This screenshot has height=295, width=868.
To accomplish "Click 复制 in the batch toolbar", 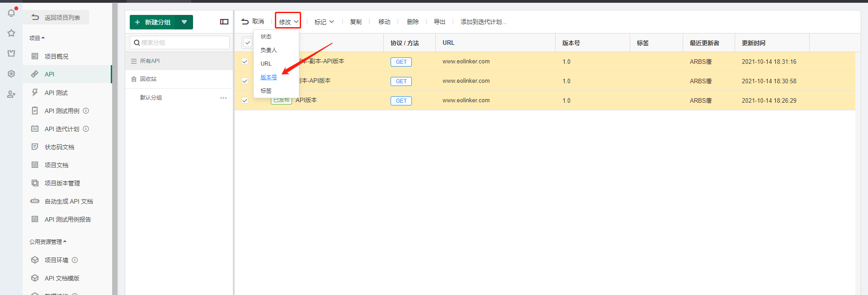I will pyautogui.click(x=356, y=22).
